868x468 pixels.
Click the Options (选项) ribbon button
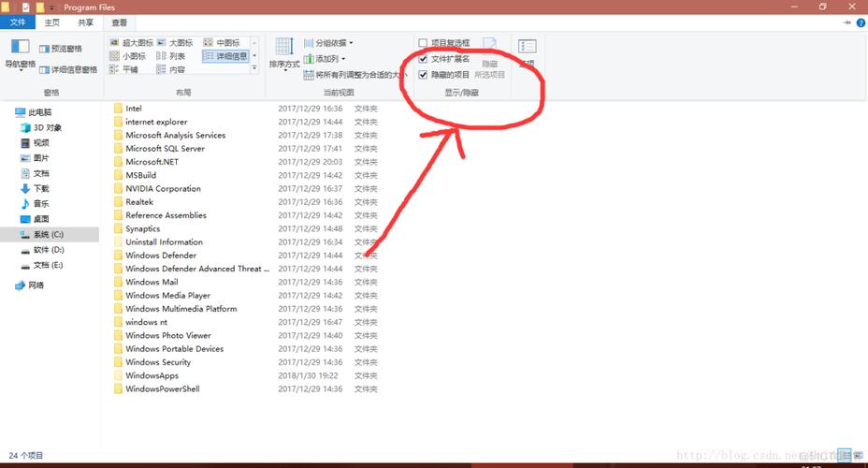[527, 53]
